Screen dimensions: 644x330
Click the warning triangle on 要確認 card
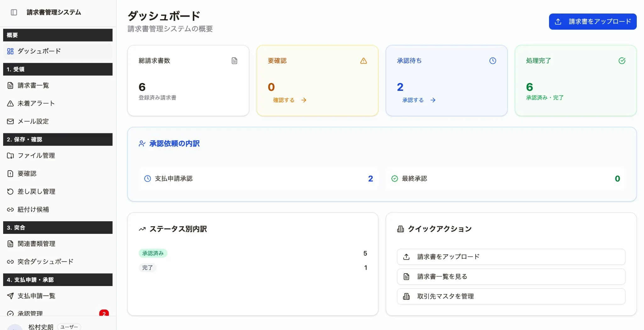364,61
